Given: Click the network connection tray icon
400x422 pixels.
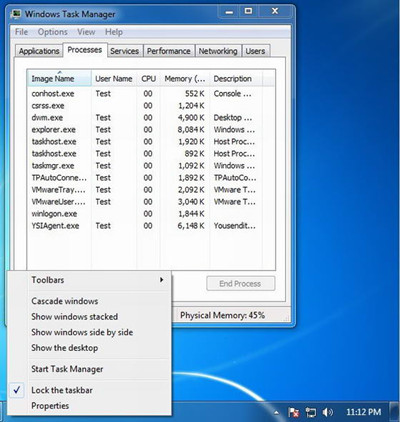Looking at the screenshot, I should (311, 412).
